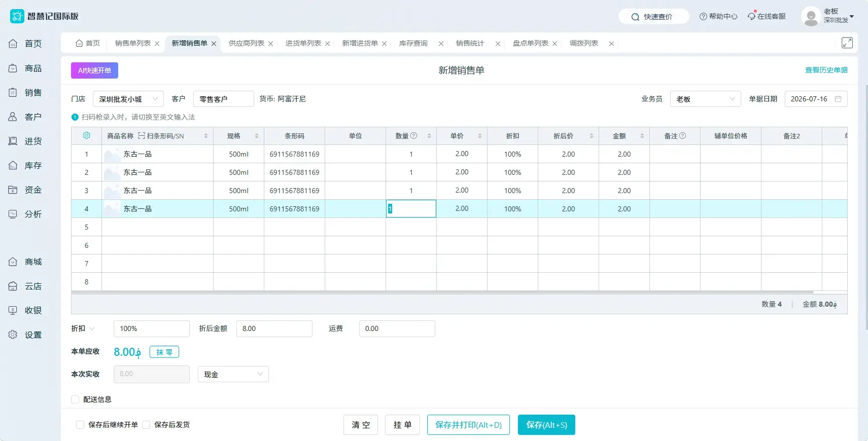The height and width of the screenshot is (441, 868).
Task: Expand the 门店 深圳批发小城 dropdown
Action: click(x=128, y=99)
